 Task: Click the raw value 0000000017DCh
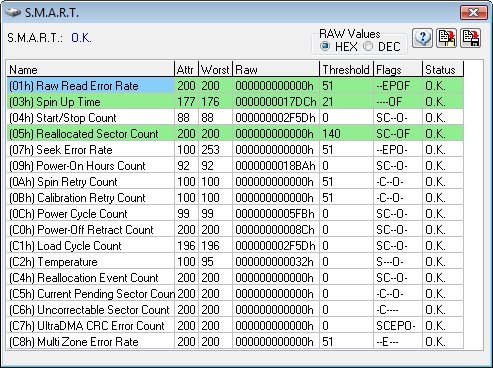tap(276, 102)
